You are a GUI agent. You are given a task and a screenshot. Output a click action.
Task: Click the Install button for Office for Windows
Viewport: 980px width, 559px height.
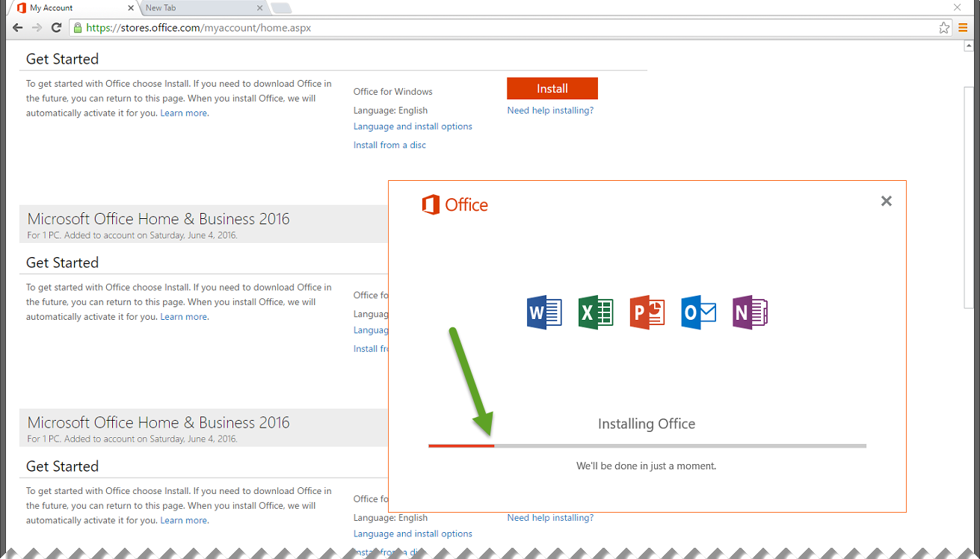(x=552, y=88)
